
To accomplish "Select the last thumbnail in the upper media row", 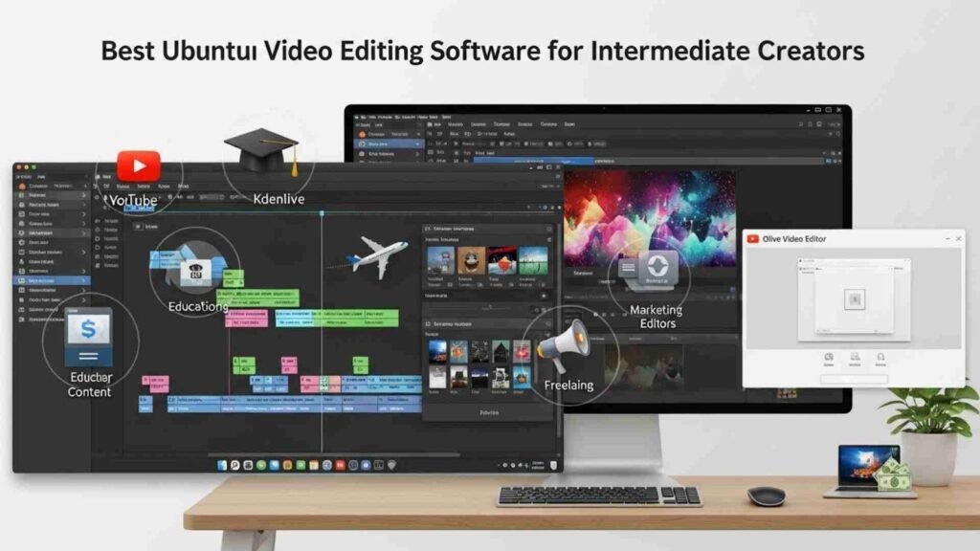I will coord(533,261).
